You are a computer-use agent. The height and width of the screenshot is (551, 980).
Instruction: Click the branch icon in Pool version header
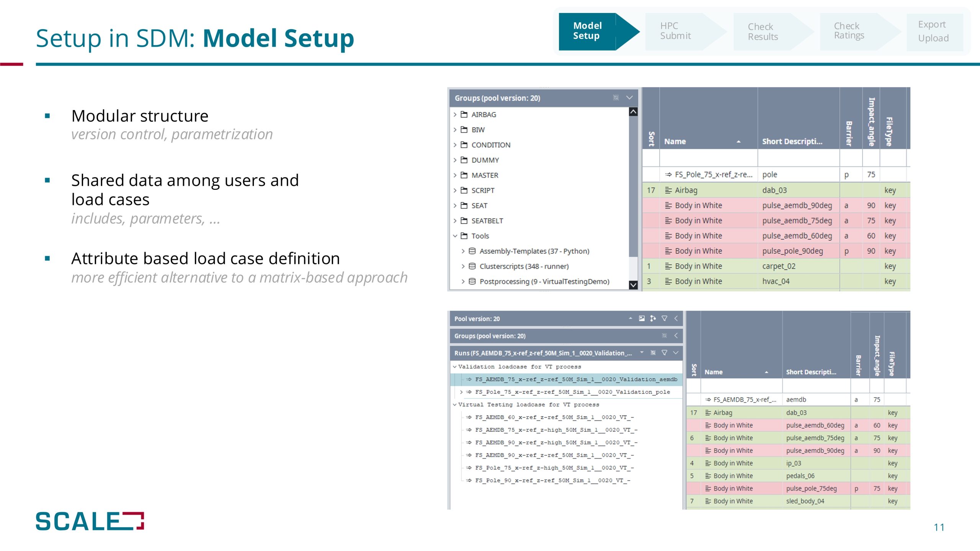click(x=653, y=318)
